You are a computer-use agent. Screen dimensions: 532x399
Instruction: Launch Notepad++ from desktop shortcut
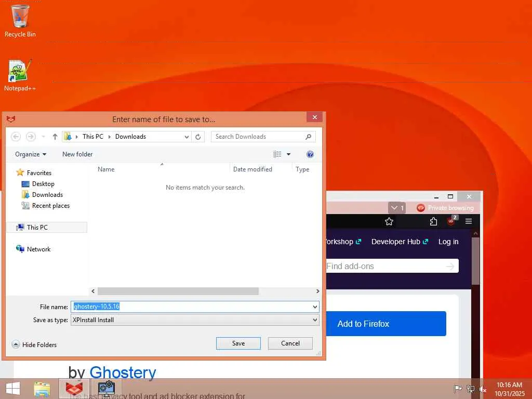point(20,75)
